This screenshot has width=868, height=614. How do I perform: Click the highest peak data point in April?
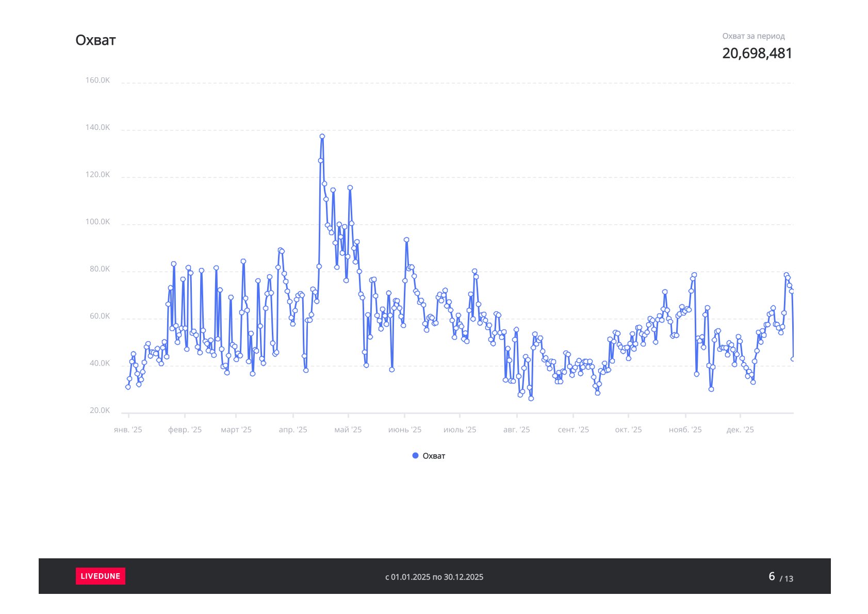point(322,137)
